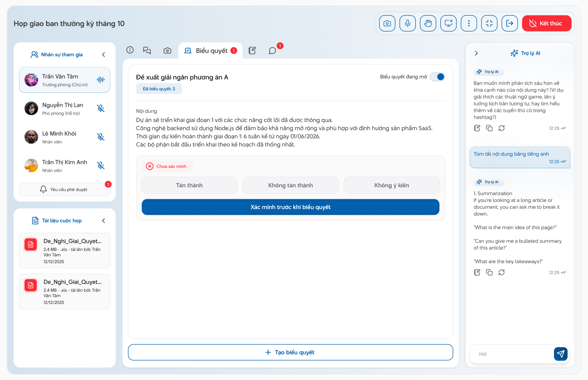Viewport: 588px width, 380px height.
Task: Unmute Trần Thị Kim Anh's microphone
Action: (x=101, y=165)
